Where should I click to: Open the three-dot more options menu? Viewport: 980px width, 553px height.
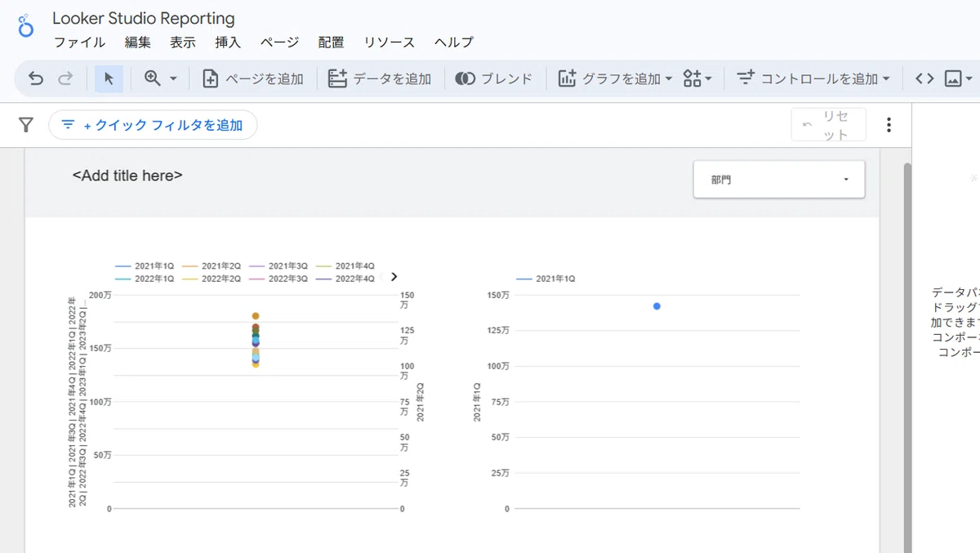(889, 125)
